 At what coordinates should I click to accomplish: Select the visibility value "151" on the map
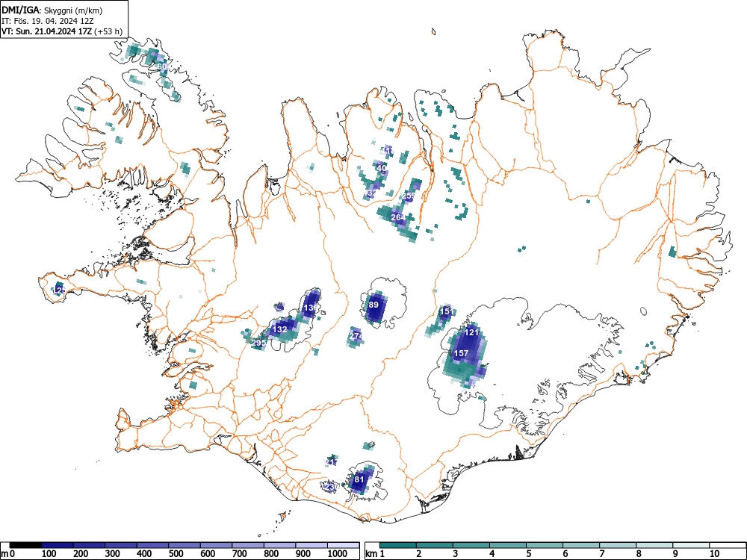point(447,311)
